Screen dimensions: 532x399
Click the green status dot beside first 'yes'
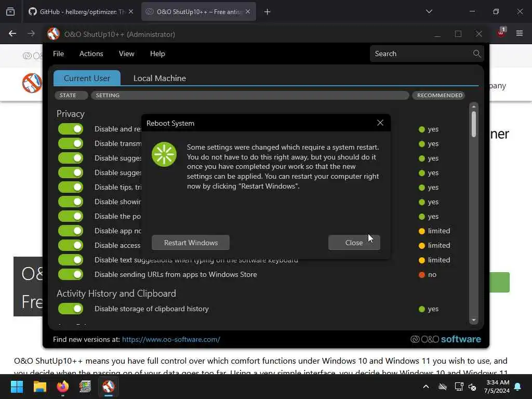(x=422, y=129)
